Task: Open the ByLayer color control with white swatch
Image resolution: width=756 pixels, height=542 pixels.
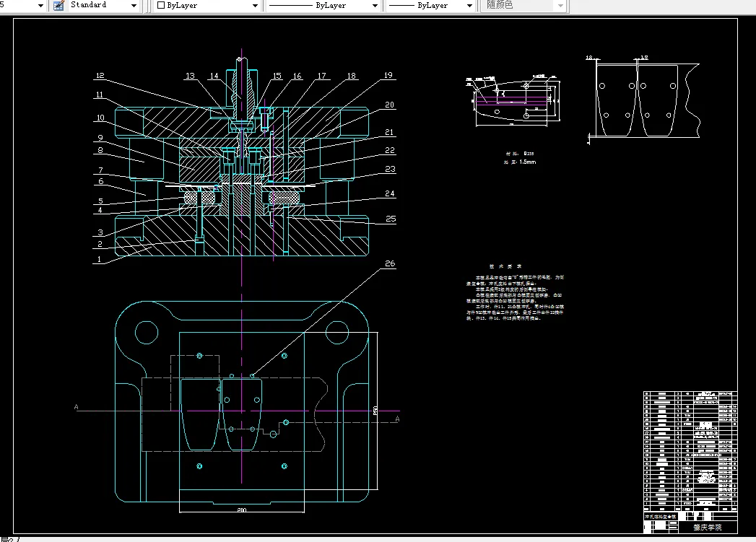Action: point(255,5)
